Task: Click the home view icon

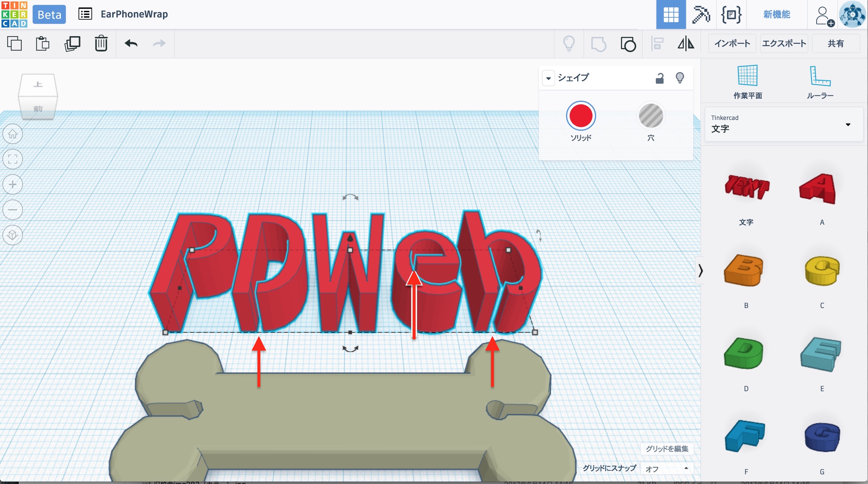Action: pos(13,134)
